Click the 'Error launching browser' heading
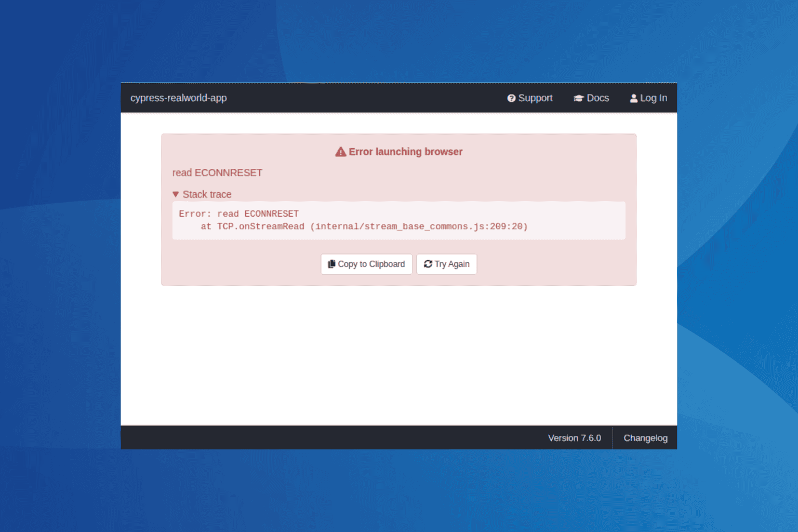 (406, 152)
